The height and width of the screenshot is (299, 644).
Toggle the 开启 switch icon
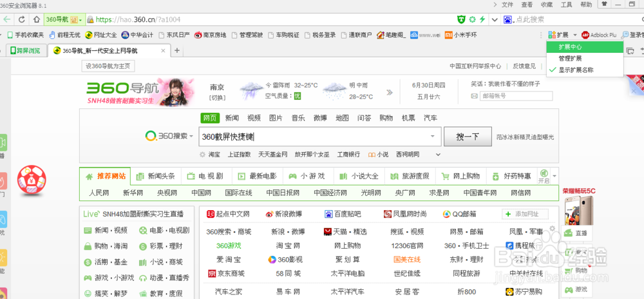[x=544, y=176]
